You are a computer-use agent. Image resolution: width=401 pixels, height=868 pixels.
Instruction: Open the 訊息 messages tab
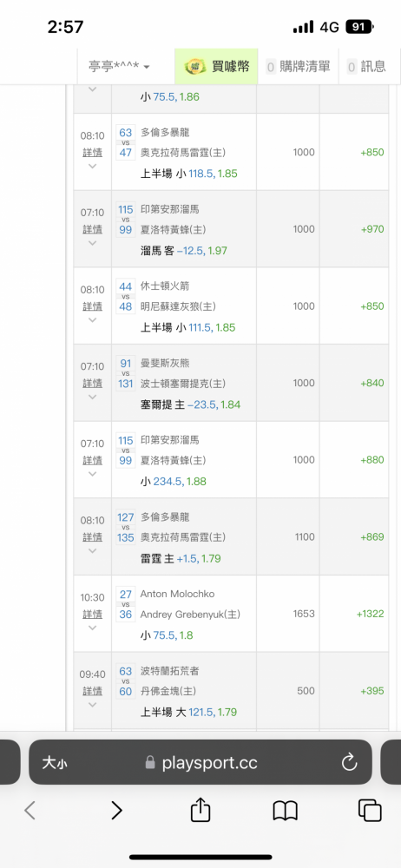[x=366, y=67]
